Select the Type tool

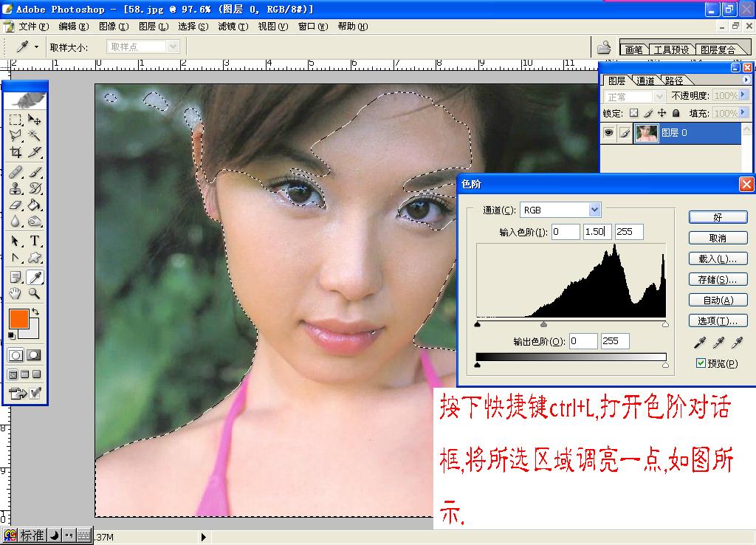[34, 241]
